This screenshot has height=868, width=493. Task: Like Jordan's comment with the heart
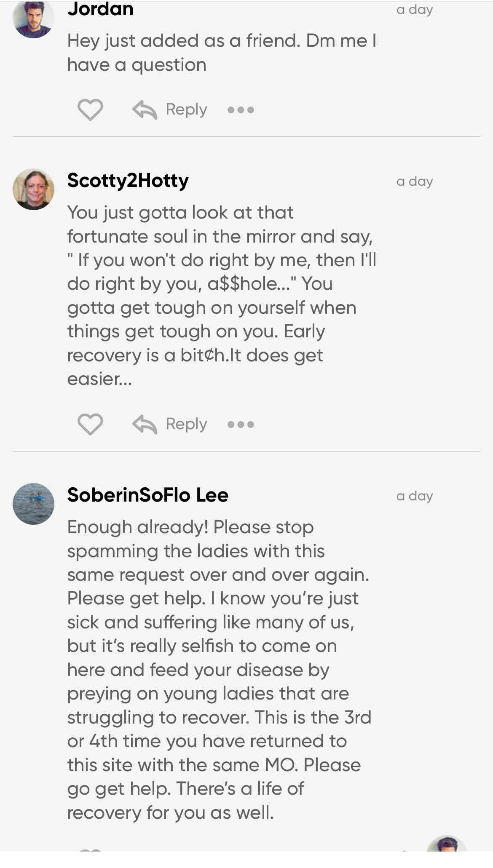click(x=90, y=110)
